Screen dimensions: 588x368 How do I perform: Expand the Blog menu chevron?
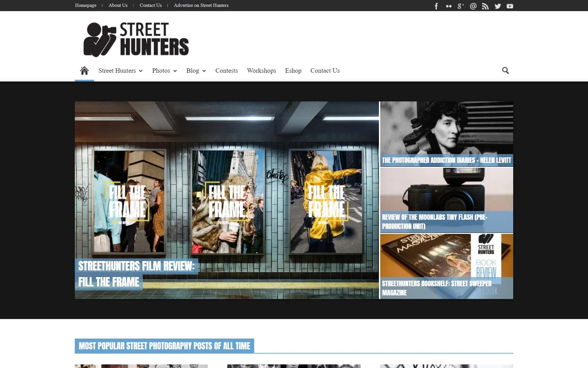point(204,71)
